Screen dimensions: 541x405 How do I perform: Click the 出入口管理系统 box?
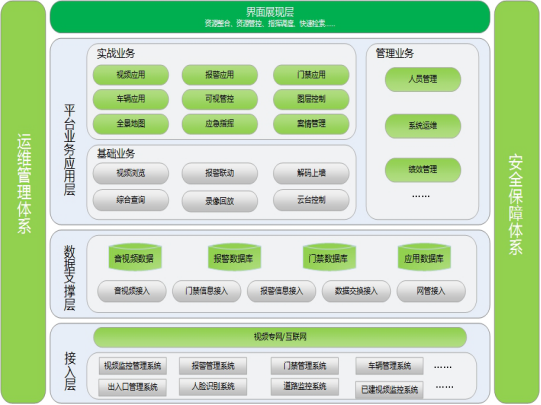tap(132, 387)
